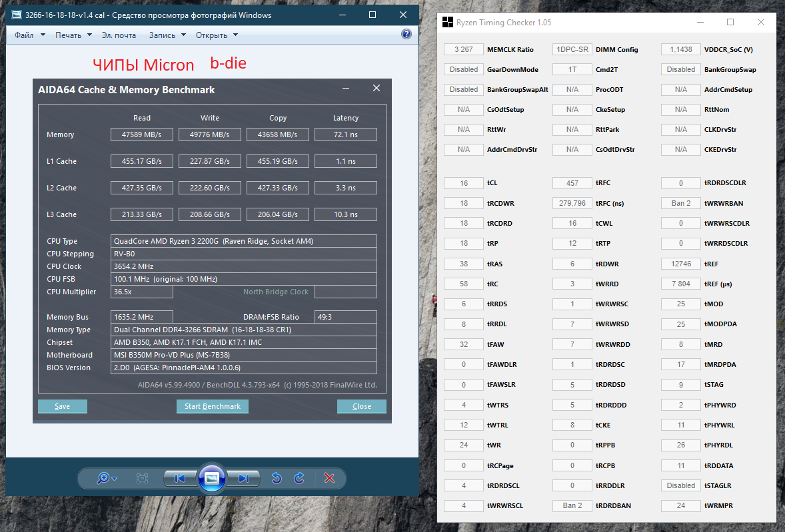785x532 pixels.
Task: Open the Запись menu
Action: point(162,35)
